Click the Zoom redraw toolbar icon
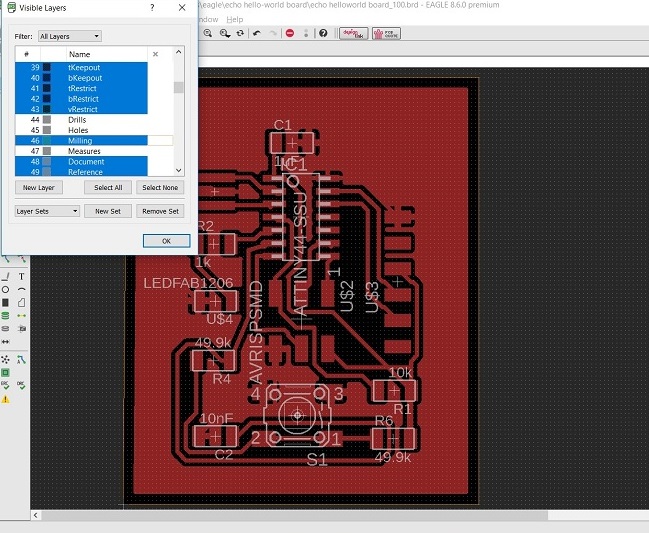The width and height of the screenshot is (649, 533). (x=208, y=33)
